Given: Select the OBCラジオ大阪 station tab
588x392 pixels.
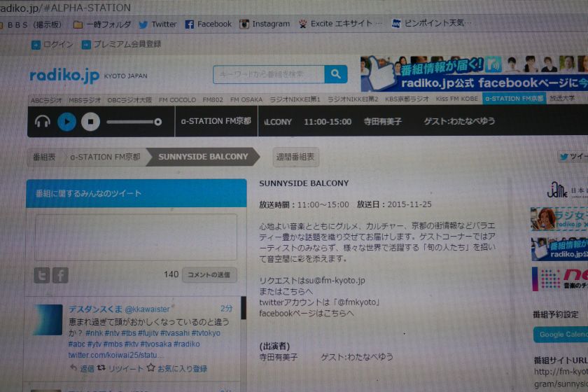Looking at the screenshot, I should point(129,100).
